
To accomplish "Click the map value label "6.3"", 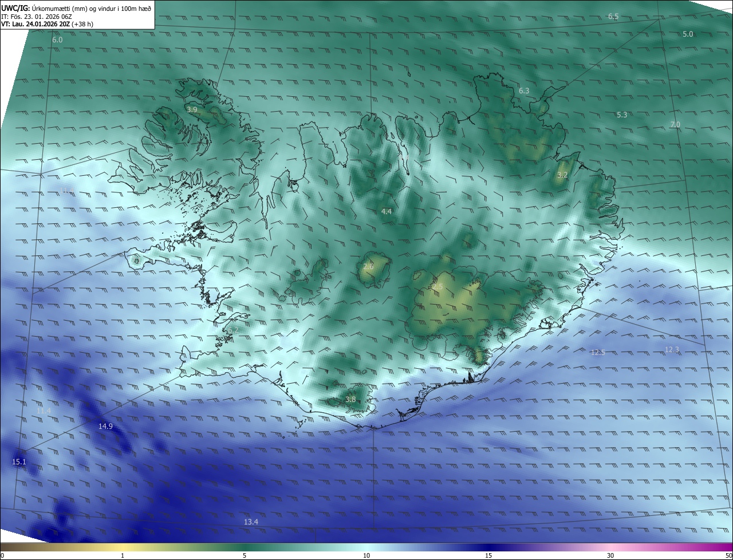I will [x=524, y=91].
